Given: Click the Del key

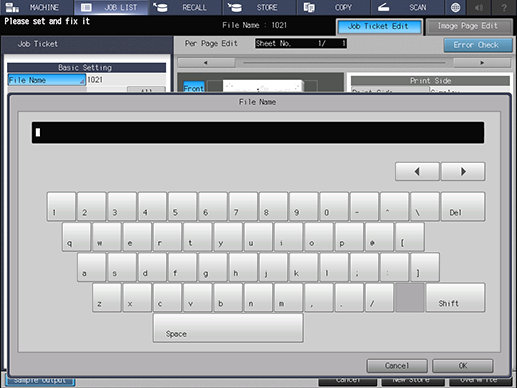Looking at the screenshot, I should pyautogui.click(x=463, y=206).
